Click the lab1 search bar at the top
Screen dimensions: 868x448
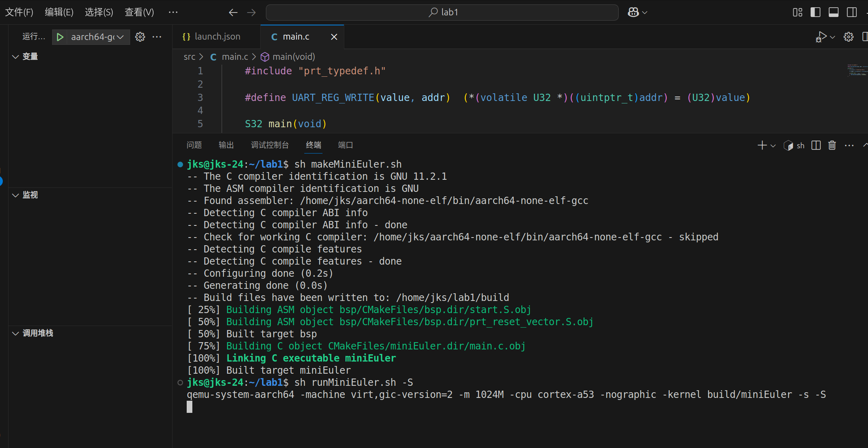click(x=442, y=12)
